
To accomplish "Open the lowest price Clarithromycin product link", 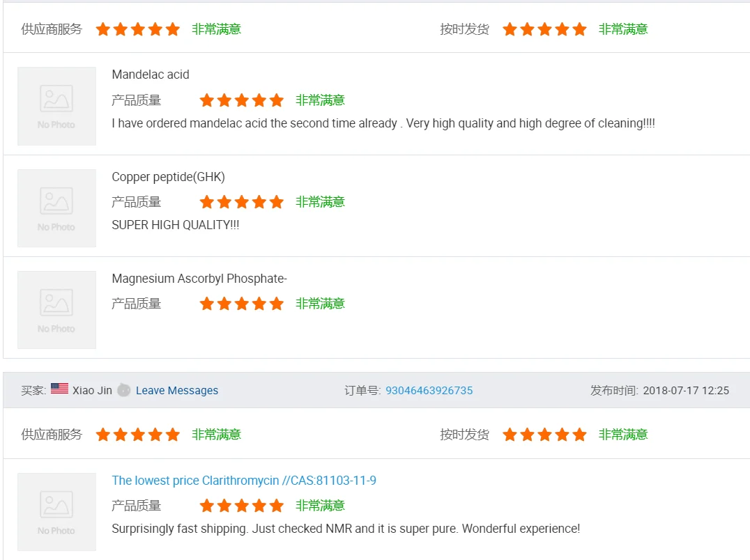I will pos(244,481).
